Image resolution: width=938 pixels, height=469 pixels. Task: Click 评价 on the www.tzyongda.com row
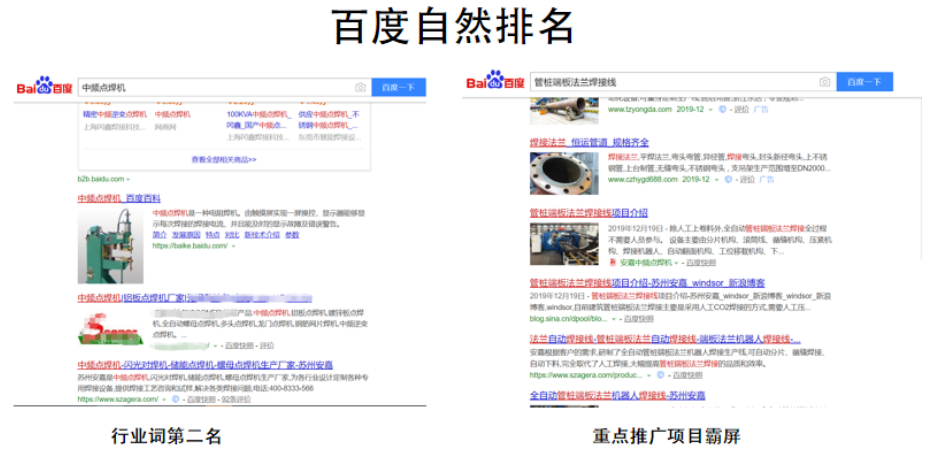[742, 109]
